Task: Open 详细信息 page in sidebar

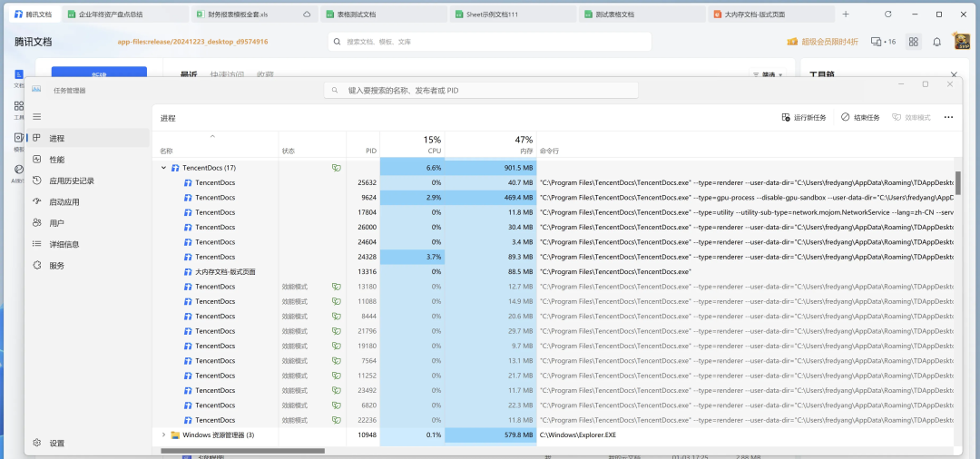Action: (x=87, y=244)
